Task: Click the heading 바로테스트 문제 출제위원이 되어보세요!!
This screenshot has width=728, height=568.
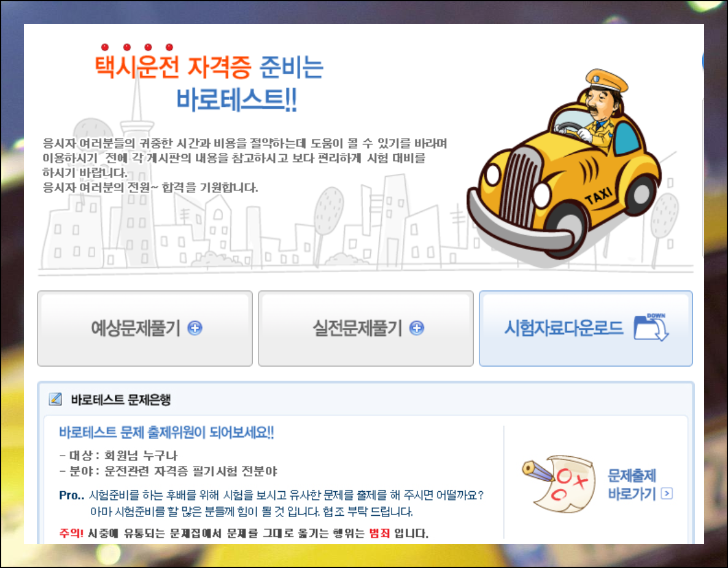Action: (166, 433)
